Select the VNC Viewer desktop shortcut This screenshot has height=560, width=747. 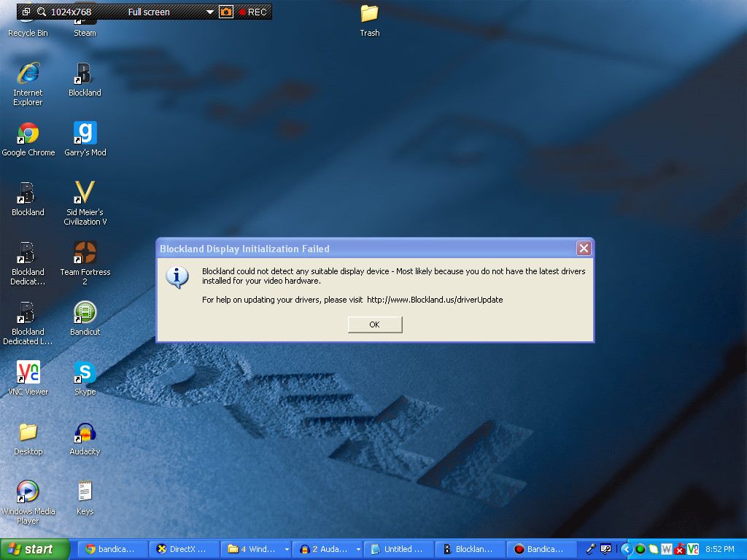[x=28, y=378]
